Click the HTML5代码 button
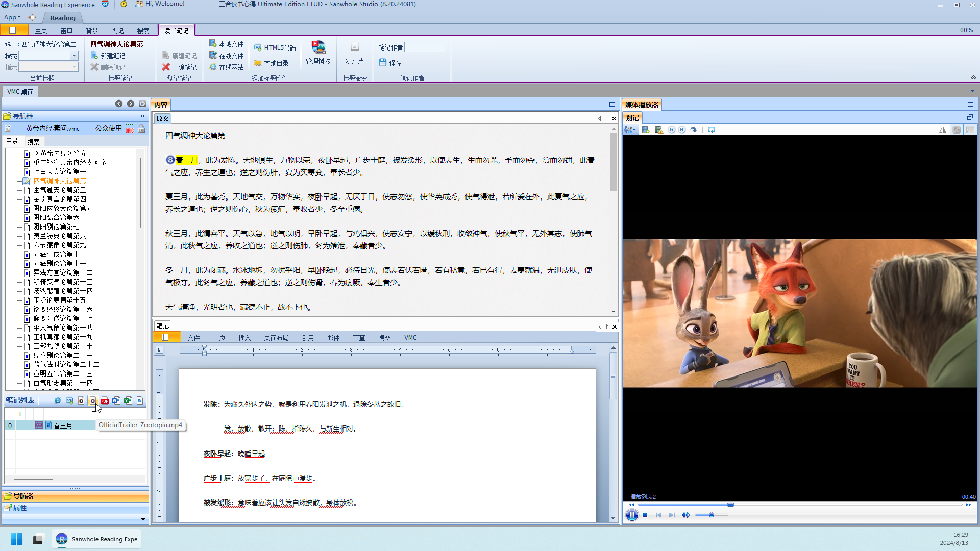Screen dimensions: 980x551 (275, 48)
